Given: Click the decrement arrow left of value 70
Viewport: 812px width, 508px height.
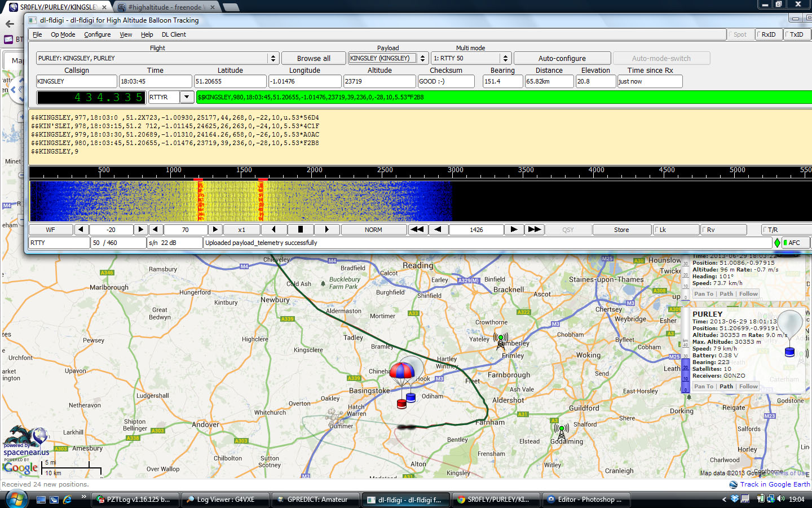Looking at the screenshot, I should (156, 230).
